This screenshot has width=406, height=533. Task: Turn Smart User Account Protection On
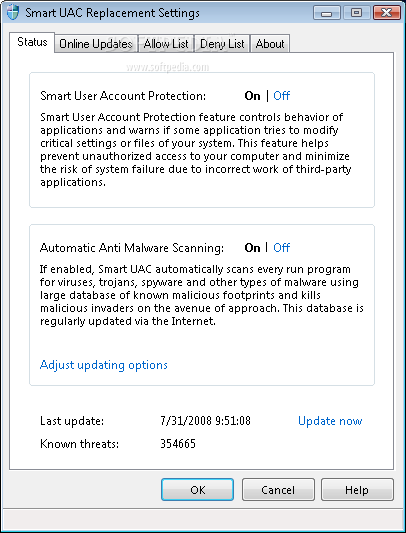(252, 96)
